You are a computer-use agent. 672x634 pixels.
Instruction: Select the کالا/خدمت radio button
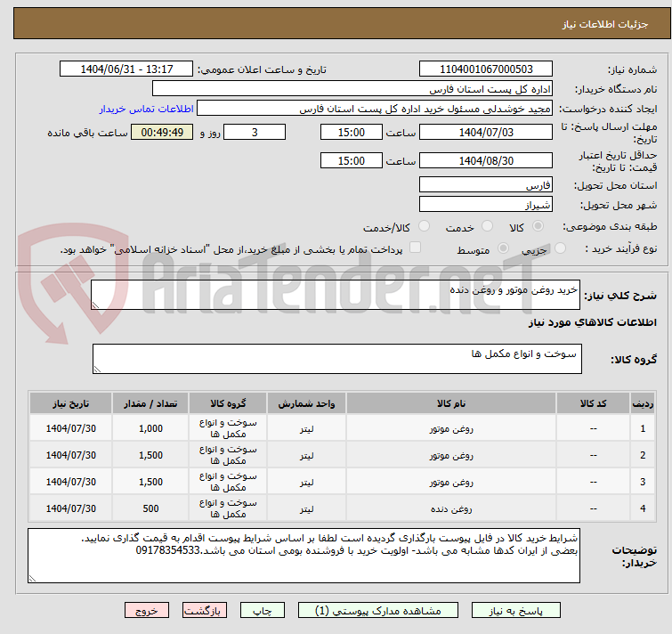[x=424, y=225]
